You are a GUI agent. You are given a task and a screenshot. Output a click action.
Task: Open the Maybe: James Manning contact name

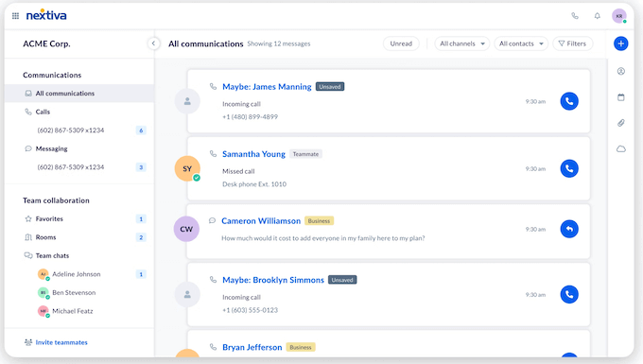pyautogui.click(x=267, y=87)
